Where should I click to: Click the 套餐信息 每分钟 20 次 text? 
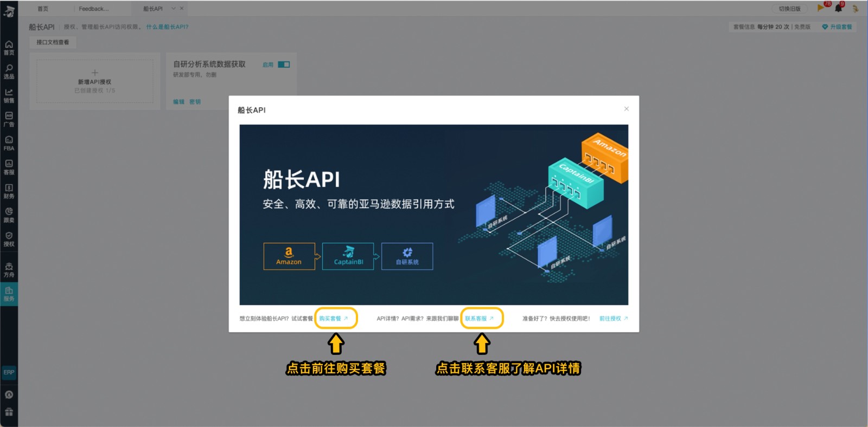(x=761, y=27)
